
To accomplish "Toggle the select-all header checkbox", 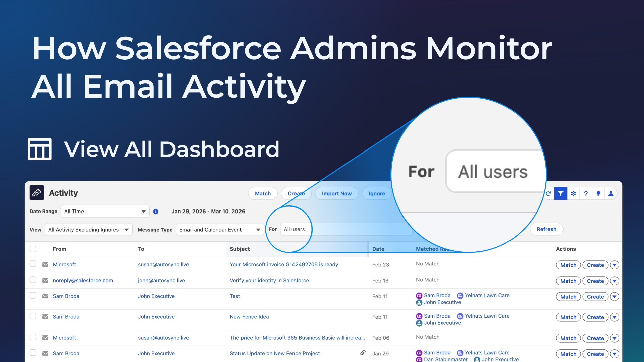I will [33, 249].
